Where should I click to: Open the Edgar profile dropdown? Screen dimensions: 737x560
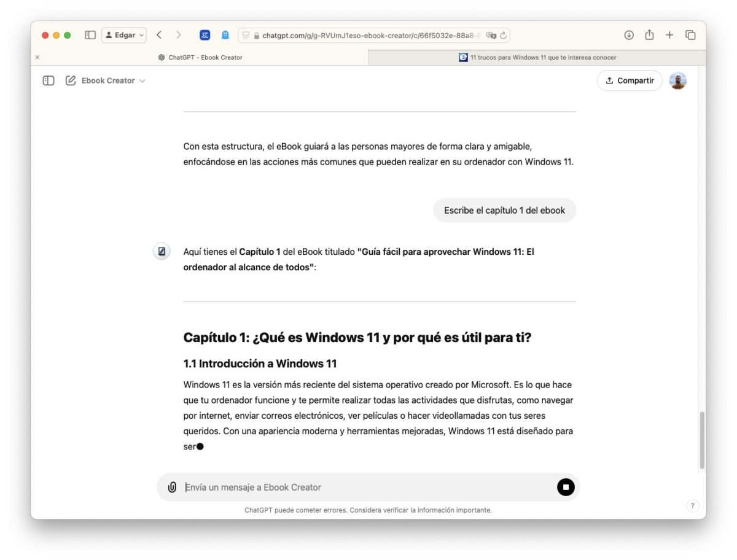pyautogui.click(x=124, y=35)
